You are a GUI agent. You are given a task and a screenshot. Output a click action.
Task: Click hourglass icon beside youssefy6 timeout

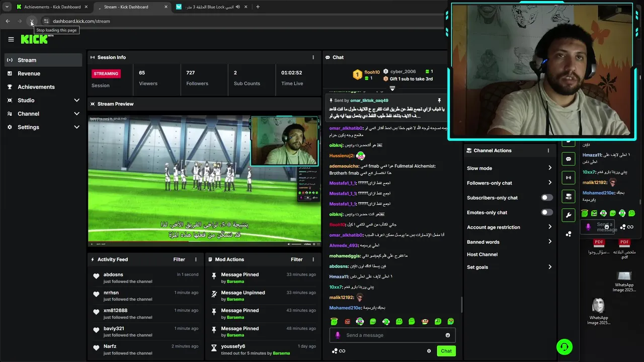(214, 348)
